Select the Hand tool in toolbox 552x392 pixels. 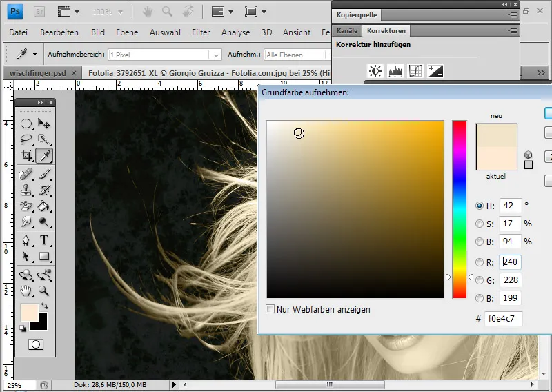(x=26, y=291)
